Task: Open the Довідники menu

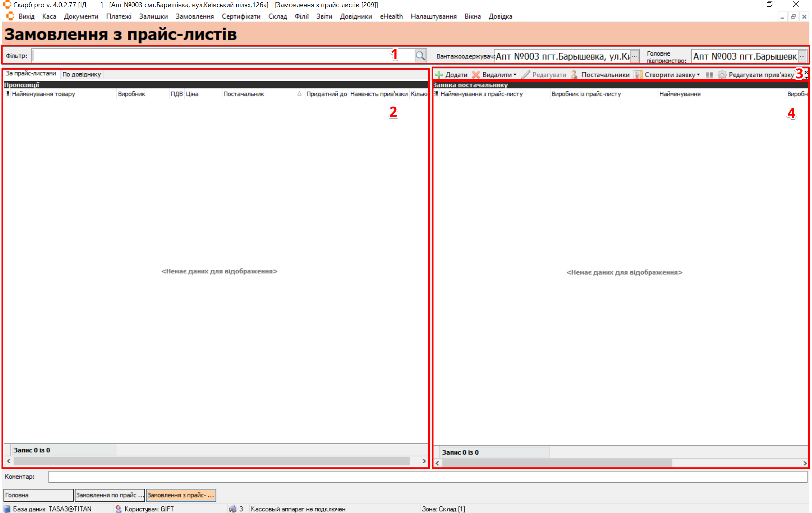Action: tap(356, 16)
